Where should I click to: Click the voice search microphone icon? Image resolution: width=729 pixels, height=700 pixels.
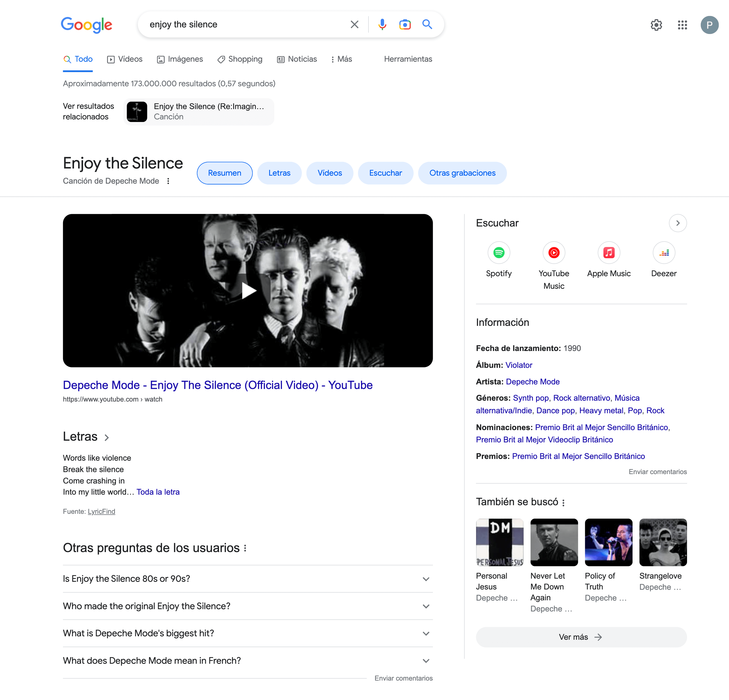(x=382, y=25)
